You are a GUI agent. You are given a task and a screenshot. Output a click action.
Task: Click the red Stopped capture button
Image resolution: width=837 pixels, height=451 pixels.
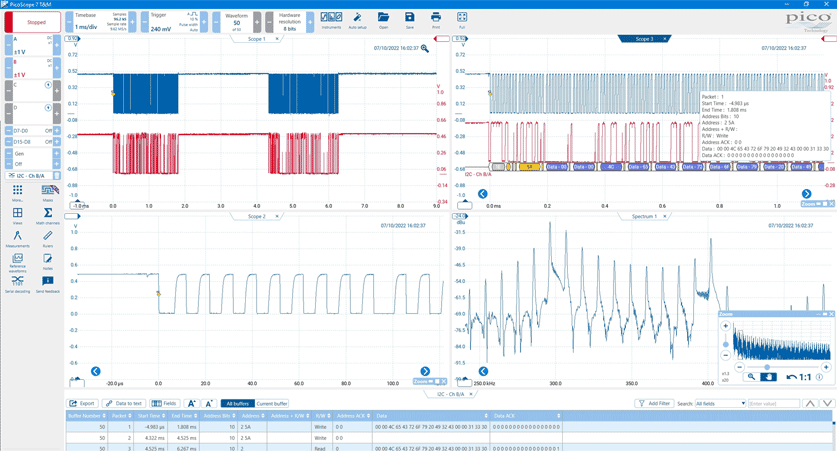coord(32,21)
